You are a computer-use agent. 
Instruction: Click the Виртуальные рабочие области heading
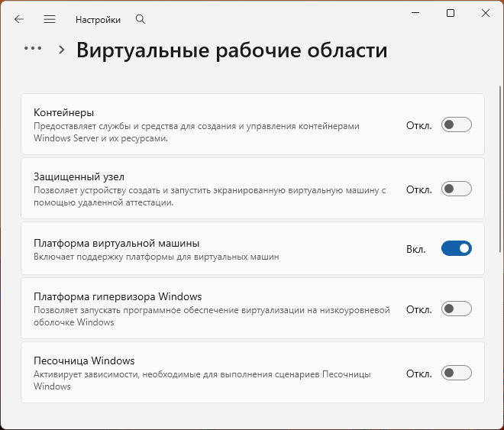point(231,50)
